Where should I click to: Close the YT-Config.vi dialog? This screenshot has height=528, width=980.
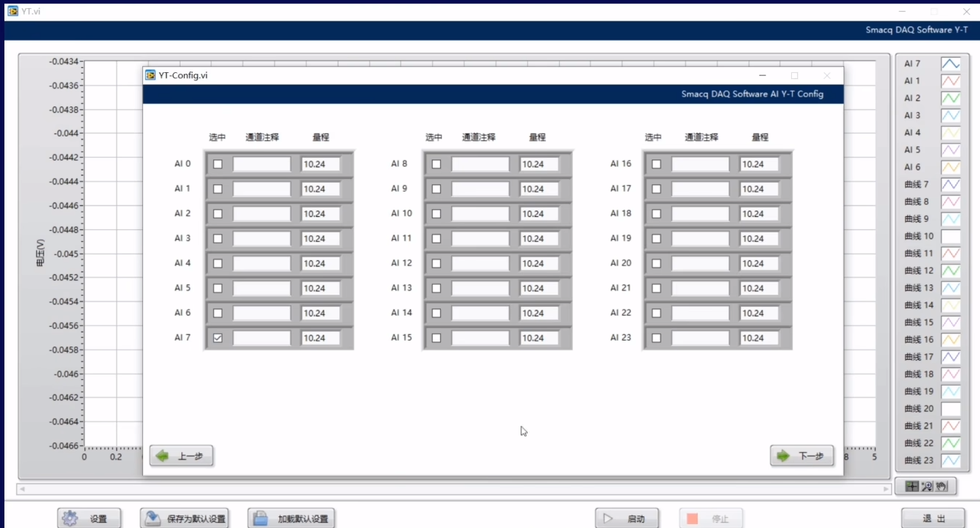pos(827,75)
